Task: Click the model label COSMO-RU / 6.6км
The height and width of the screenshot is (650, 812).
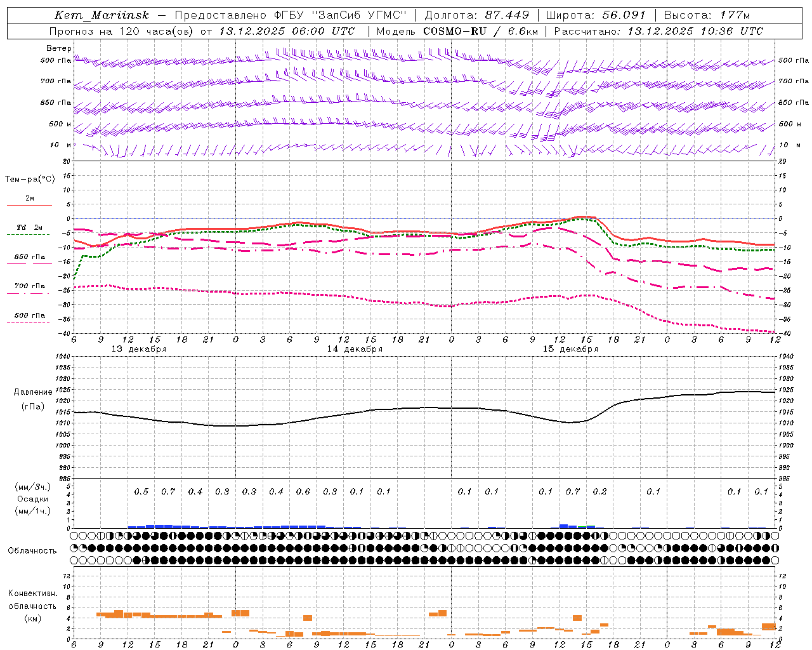Action: pos(481,31)
